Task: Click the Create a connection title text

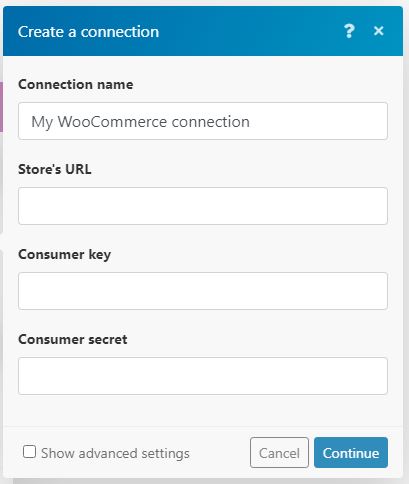Action: pyautogui.click(x=88, y=32)
